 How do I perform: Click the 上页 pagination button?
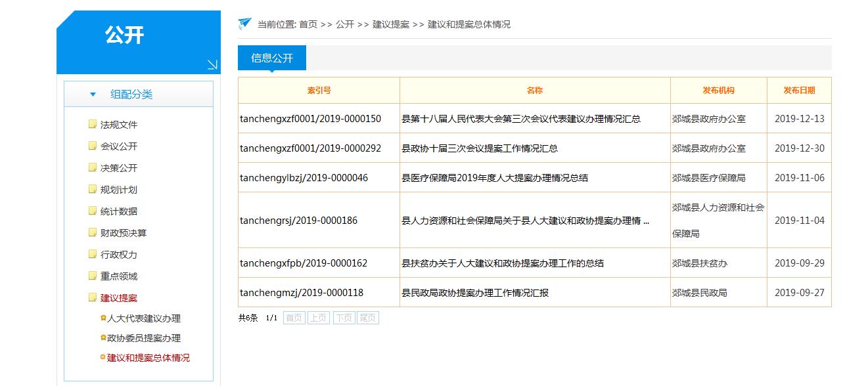[x=319, y=318]
